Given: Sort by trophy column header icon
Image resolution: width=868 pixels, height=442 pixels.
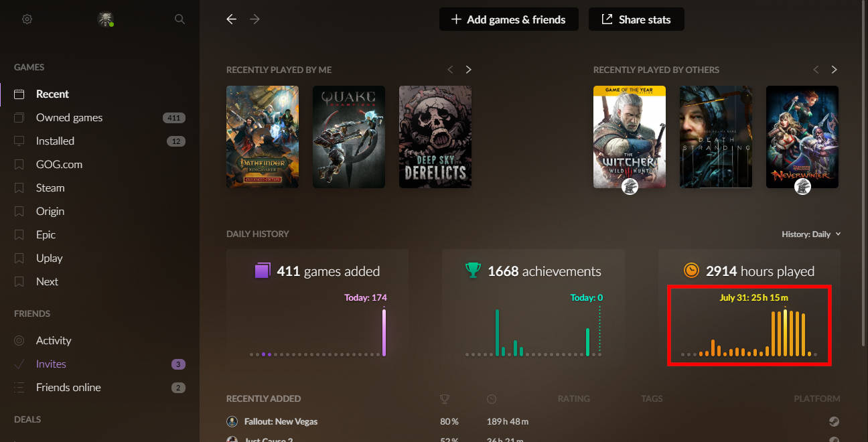Looking at the screenshot, I should point(445,399).
